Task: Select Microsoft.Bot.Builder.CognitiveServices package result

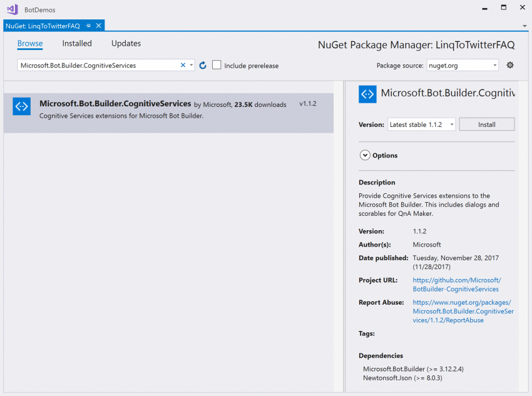Action: click(x=168, y=113)
